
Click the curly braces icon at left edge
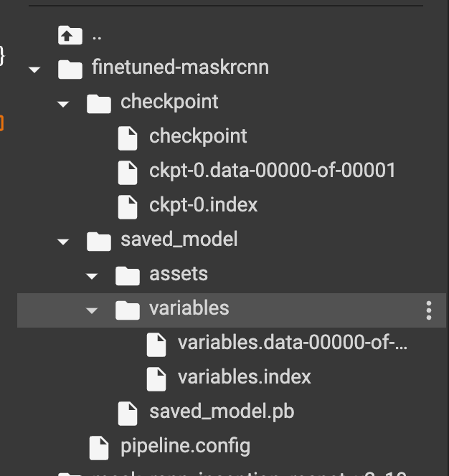pos(2,56)
